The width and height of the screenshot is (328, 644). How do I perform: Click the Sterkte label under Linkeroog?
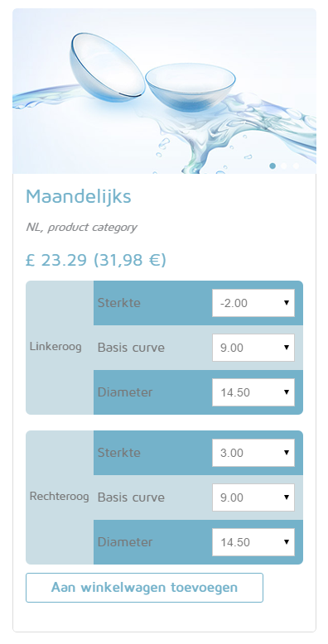pyautogui.click(x=118, y=303)
